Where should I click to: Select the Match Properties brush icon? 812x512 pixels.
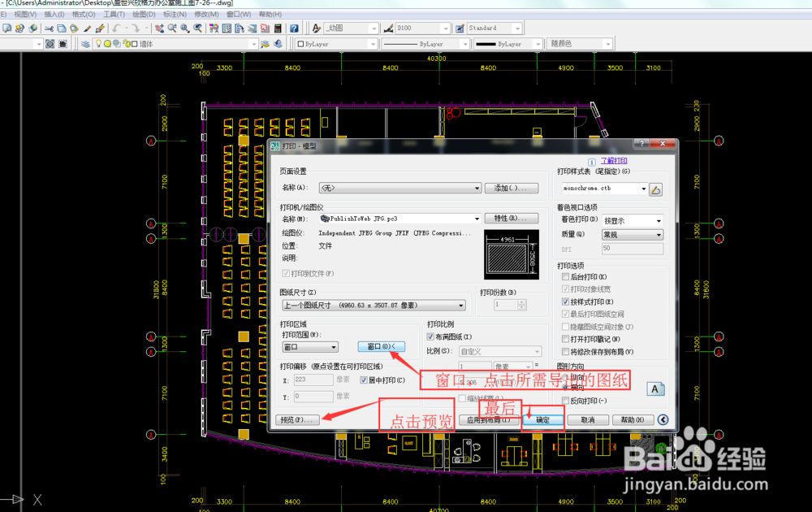pos(87,28)
